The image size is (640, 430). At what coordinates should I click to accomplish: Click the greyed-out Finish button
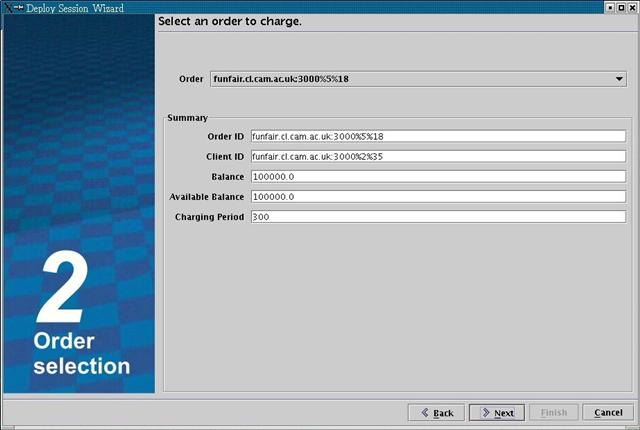(x=553, y=412)
